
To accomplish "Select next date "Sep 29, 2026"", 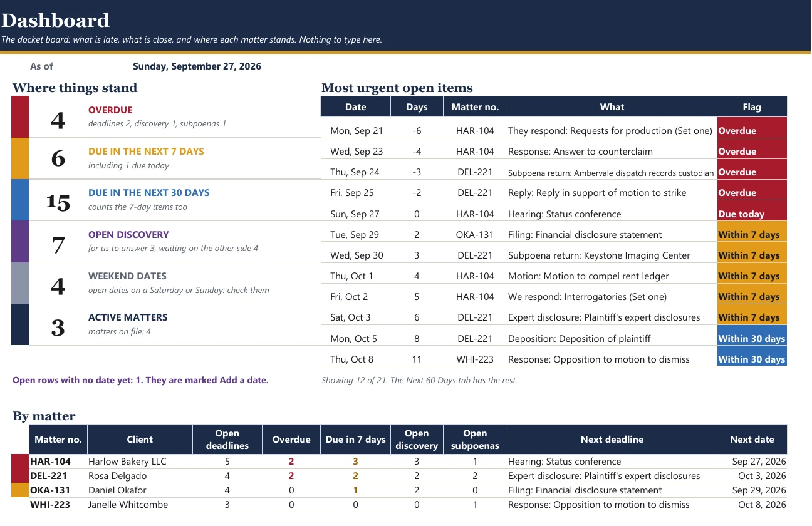I will pyautogui.click(x=759, y=490).
